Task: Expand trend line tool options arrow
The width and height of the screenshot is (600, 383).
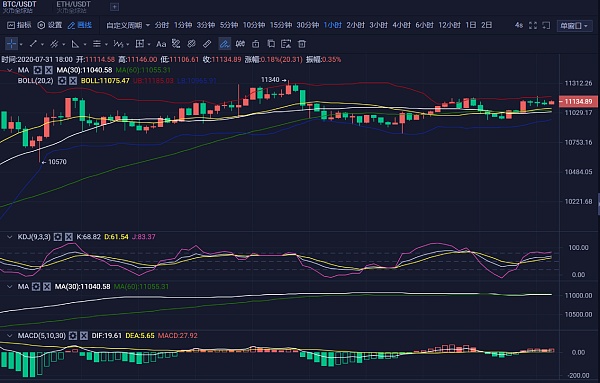Action: click(42, 44)
